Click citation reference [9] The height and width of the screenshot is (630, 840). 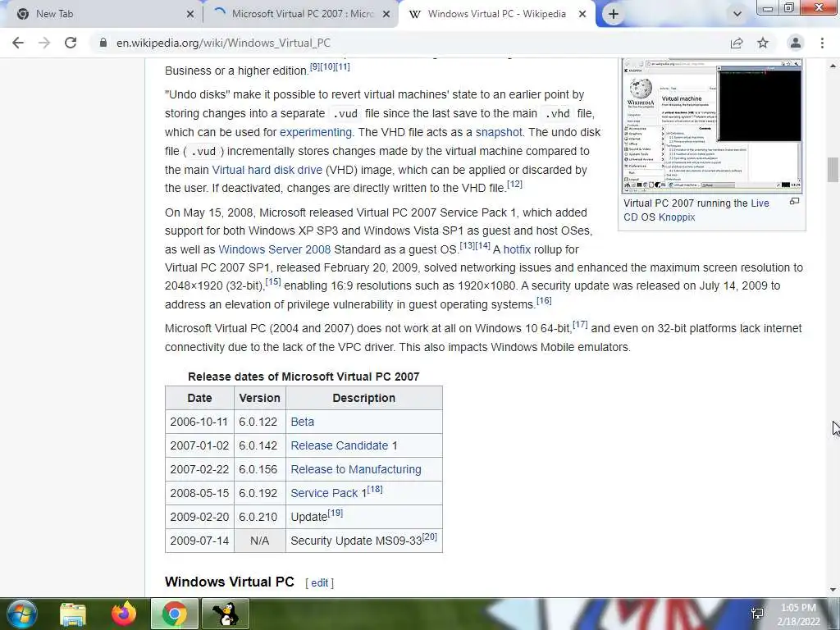[x=315, y=67]
